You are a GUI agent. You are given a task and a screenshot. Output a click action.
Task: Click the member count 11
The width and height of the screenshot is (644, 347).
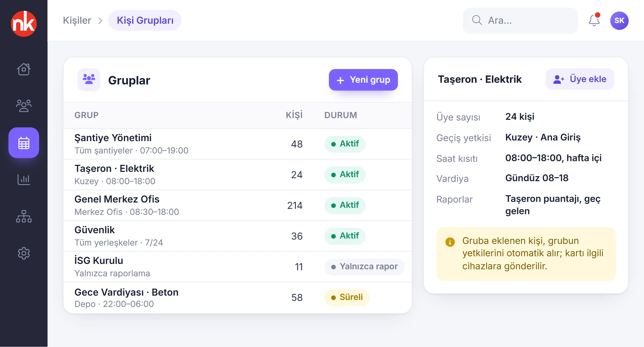(299, 267)
